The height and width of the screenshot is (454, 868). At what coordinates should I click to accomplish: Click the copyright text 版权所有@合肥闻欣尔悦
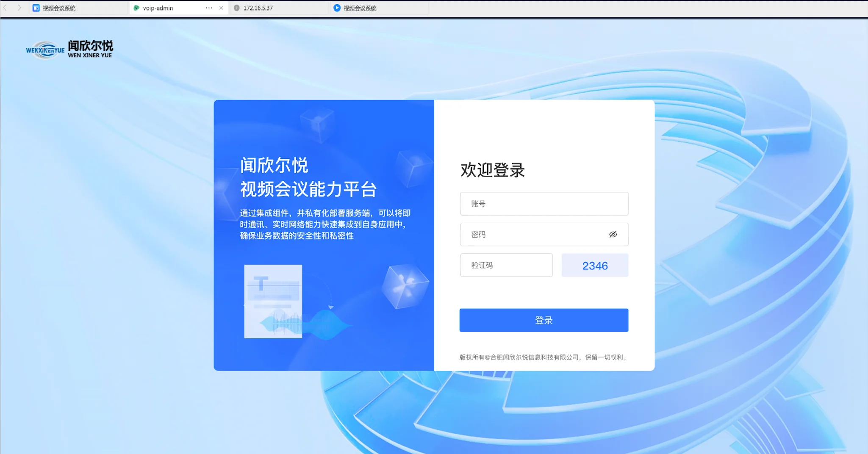point(544,357)
